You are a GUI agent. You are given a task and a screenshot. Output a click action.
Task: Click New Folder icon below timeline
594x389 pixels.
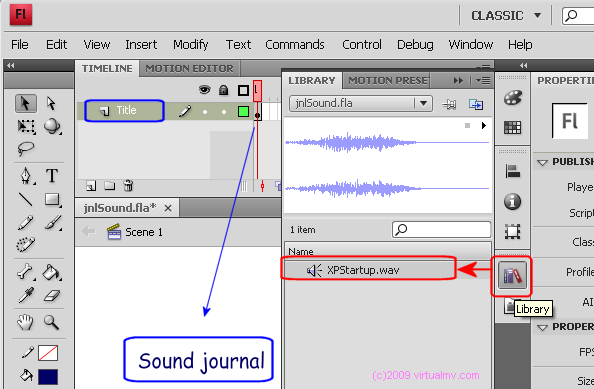coord(110,186)
